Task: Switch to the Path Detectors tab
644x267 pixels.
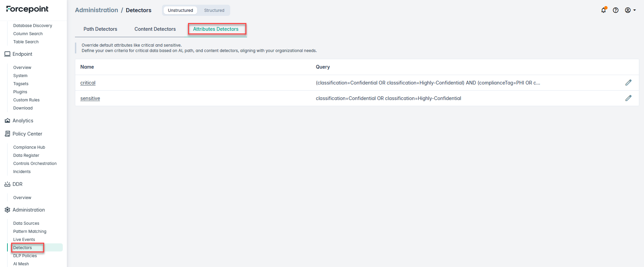Action: tap(100, 29)
